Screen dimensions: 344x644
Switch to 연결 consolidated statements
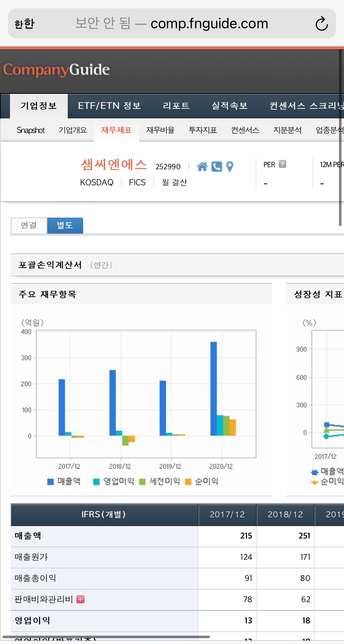click(29, 225)
